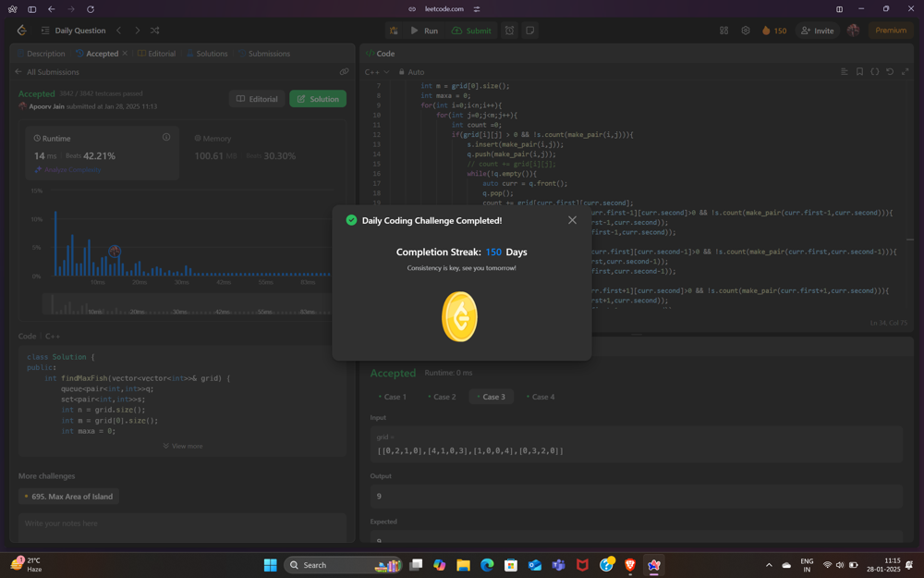Open Editorial button under Accepted
This screenshot has width=924, height=578.
(x=257, y=99)
